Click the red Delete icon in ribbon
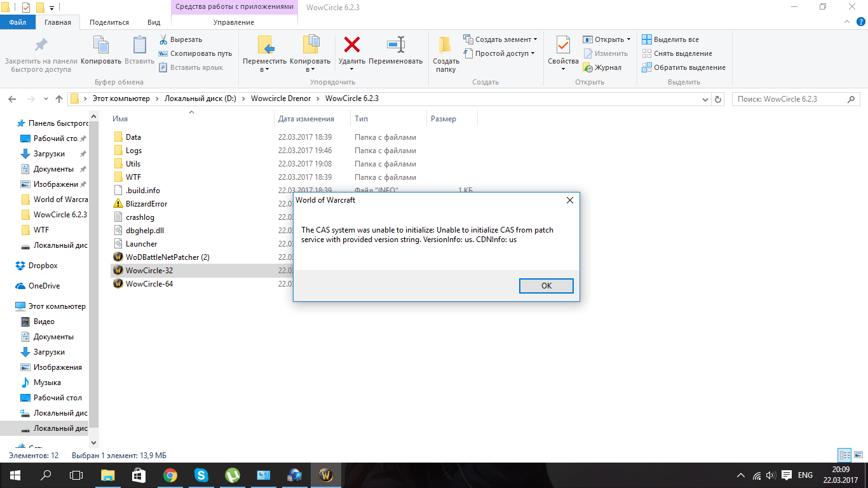 (351, 46)
